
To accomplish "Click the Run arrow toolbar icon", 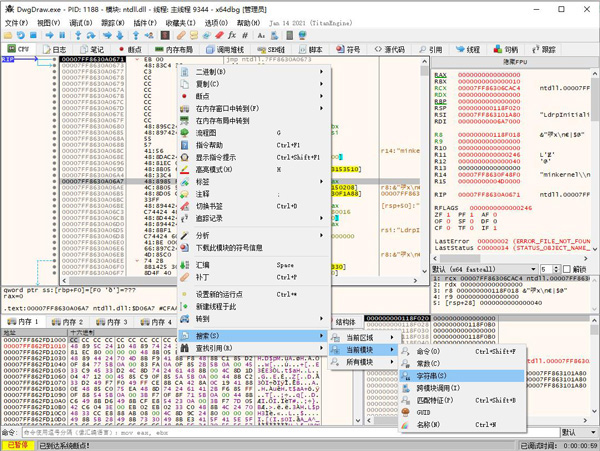I will [49, 36].
